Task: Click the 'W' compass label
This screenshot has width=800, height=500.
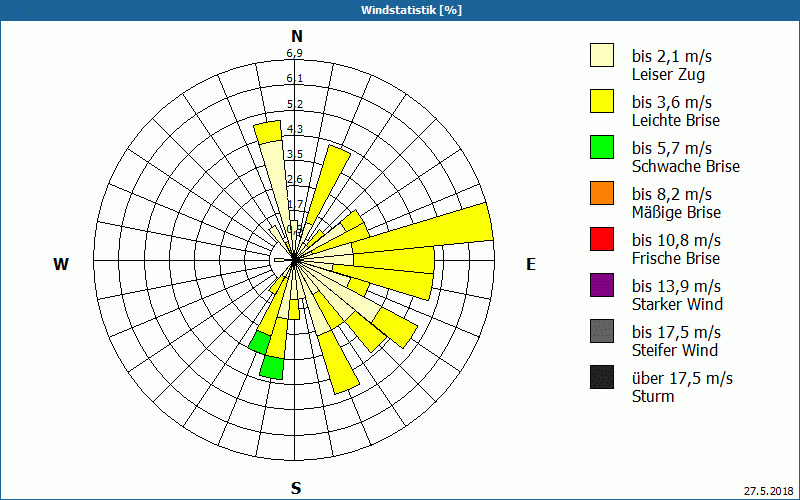Action: point(61,264)
